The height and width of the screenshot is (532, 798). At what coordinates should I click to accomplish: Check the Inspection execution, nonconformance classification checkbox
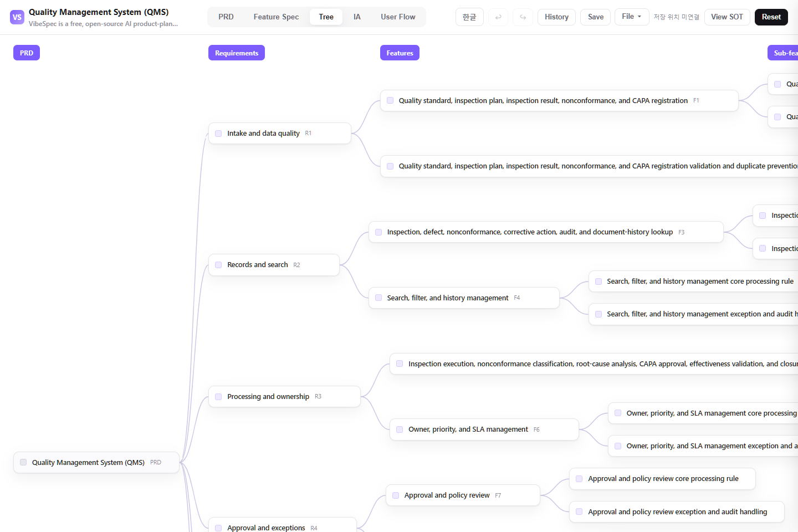tap(400, 364)
